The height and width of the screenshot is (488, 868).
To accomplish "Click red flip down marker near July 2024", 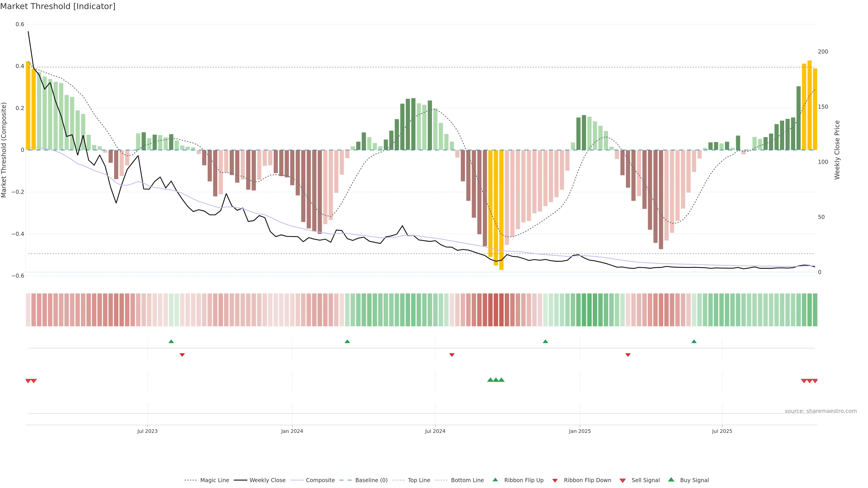I will 452,355.
